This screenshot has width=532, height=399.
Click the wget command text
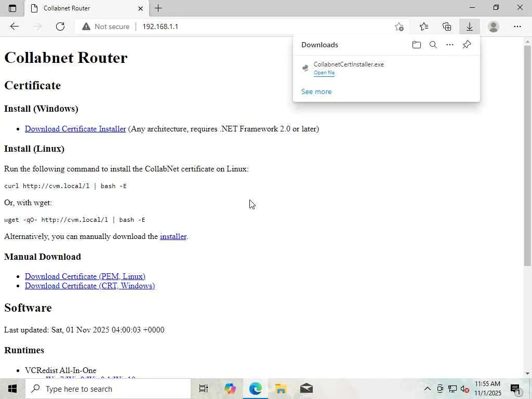[x=75, y=220]
